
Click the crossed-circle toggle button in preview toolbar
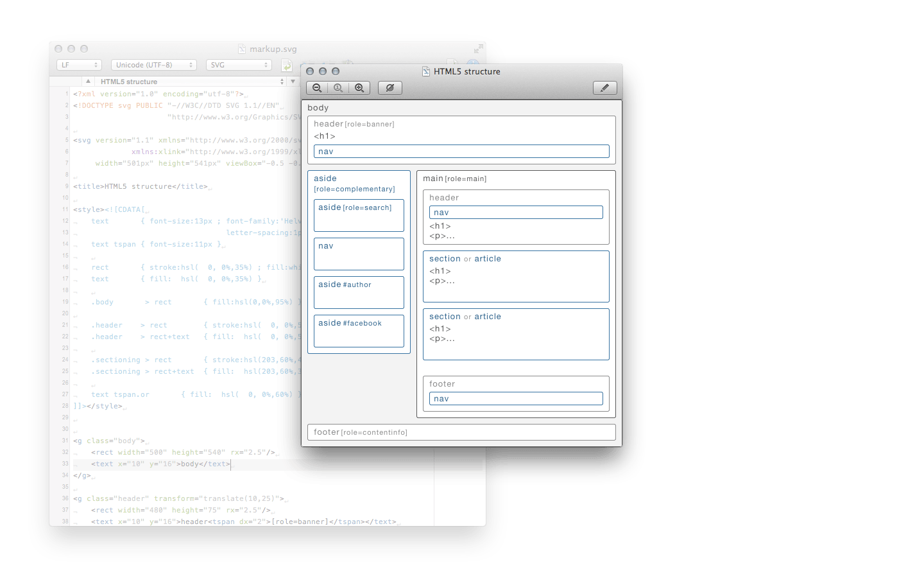tap(389, 88)
